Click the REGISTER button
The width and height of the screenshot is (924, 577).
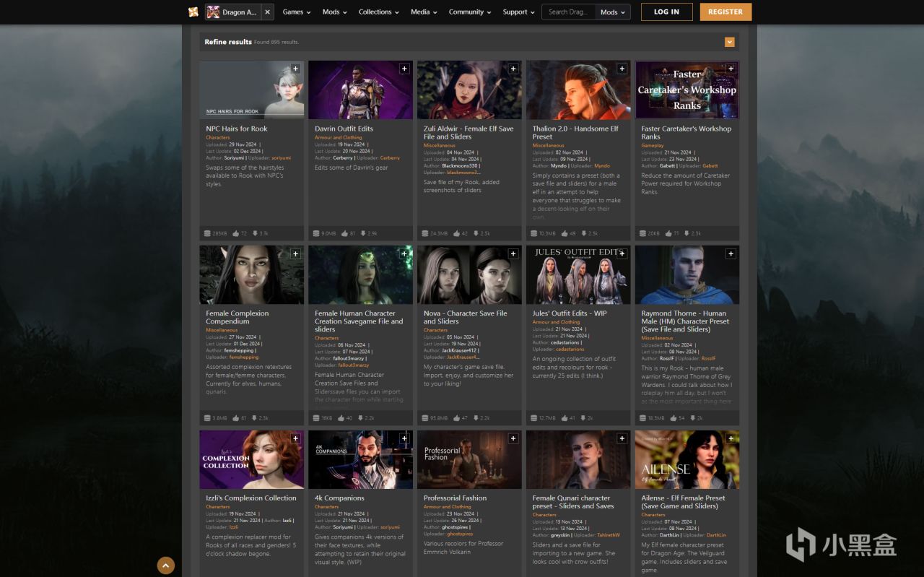725,12
